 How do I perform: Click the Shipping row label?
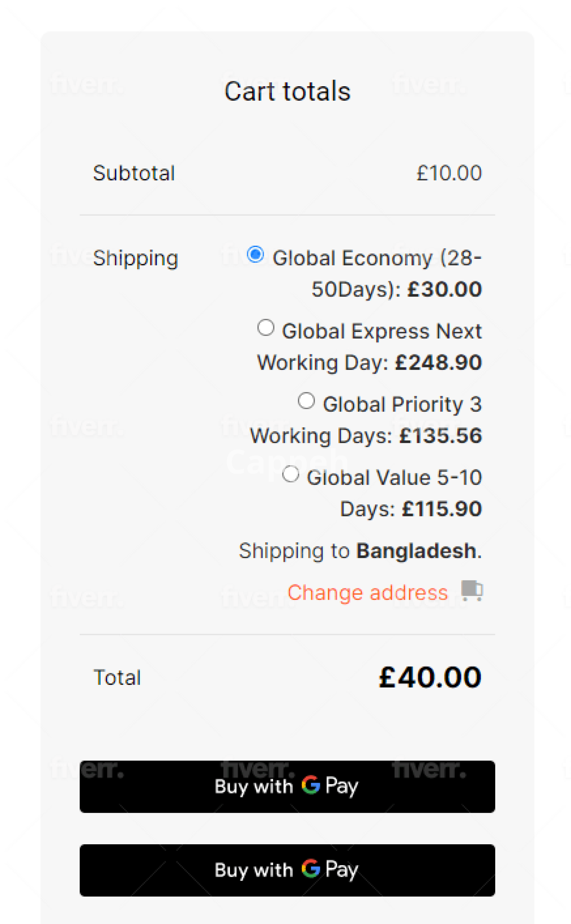point(136,259)
